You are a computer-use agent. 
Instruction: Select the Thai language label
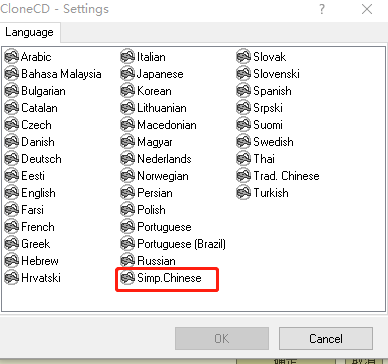(x=264, y=159)
